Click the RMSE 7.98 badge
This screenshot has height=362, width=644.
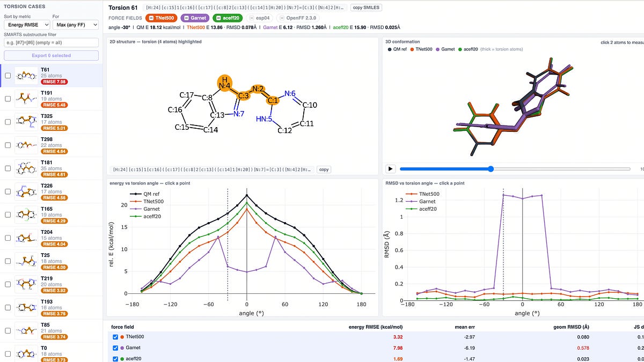pos(54,82)
